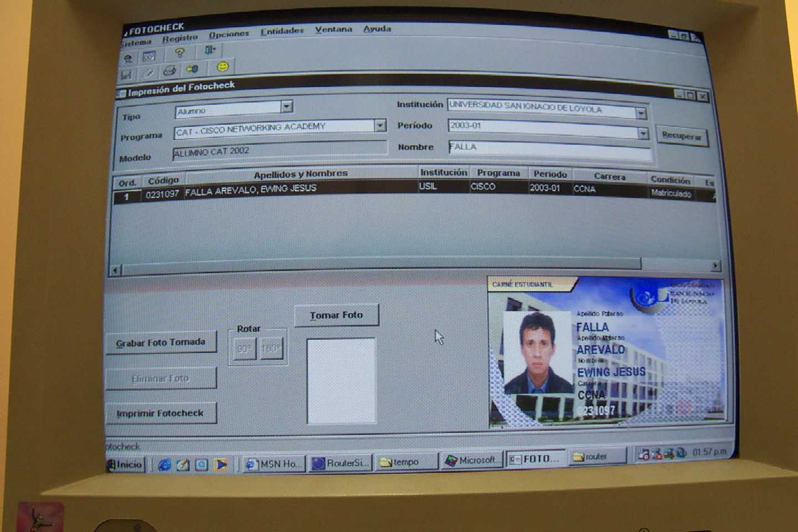The image size is (798, 532).
Task: Click the printer toolbar icon
Action: [x=170, y=70]
